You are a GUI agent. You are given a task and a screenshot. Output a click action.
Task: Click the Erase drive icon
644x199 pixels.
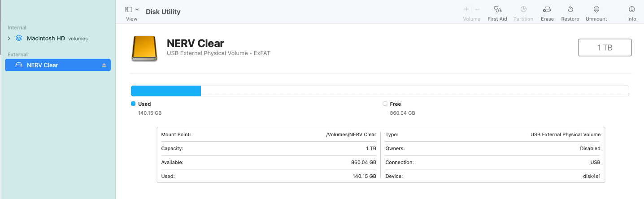click(547, 9)
